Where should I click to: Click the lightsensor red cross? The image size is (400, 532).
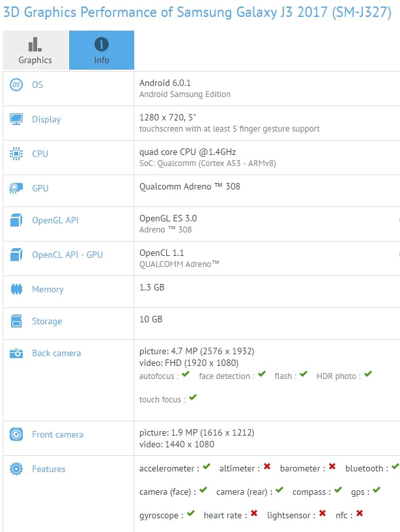coord(322,513)
